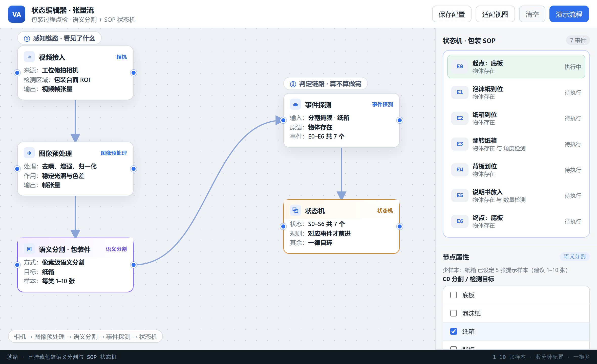597x364 pixels.
Task: Click the 判定链路 · 算不算做完 group label
Action: [326, 84]
